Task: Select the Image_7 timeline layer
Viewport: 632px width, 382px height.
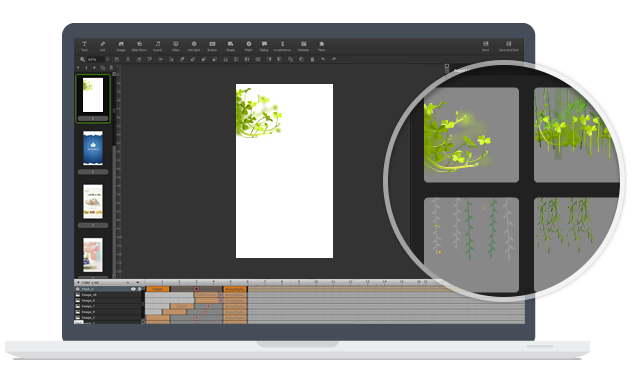Action: pos(108,306)
